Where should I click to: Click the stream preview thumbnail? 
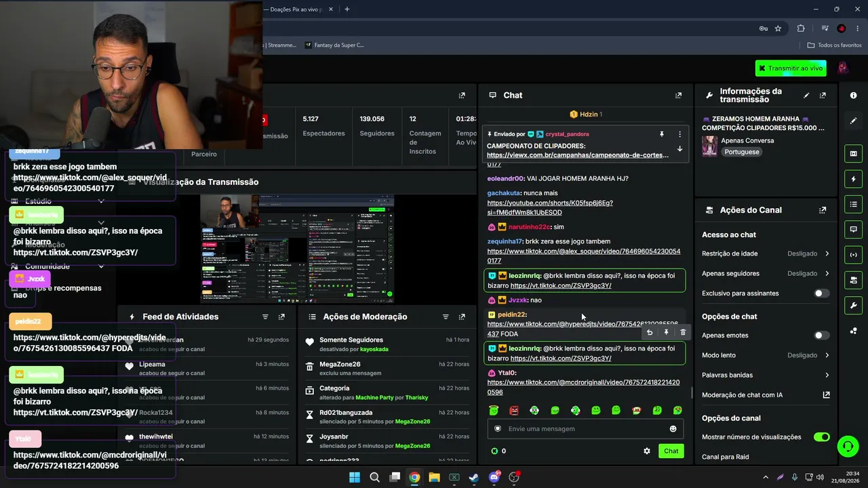pos(297,249)
